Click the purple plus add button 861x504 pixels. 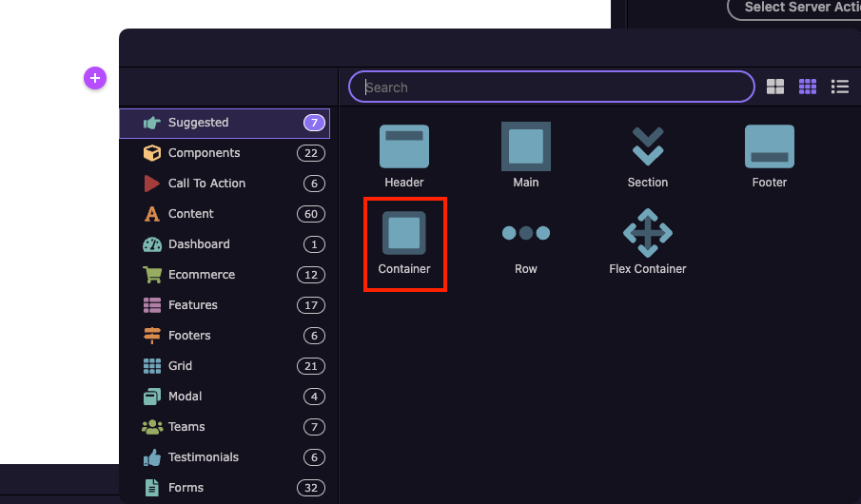coord(95,78)
